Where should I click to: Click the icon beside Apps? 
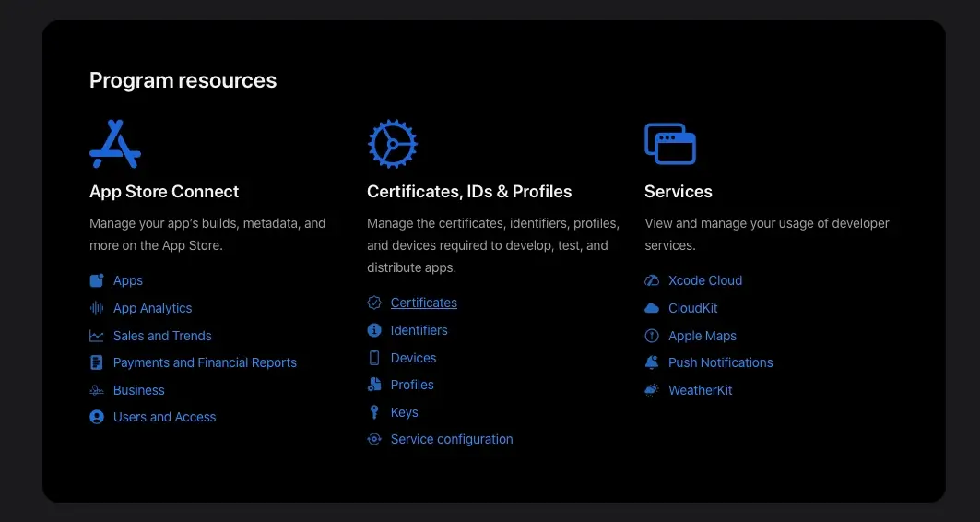pos(96,280)
